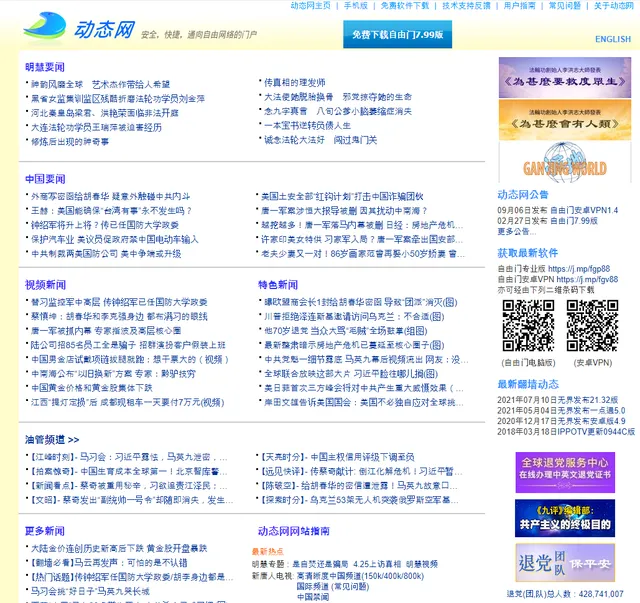Open the 明慧要闻 section heading
This screenshot has width=640, height=603.
[x=44, y=67]
